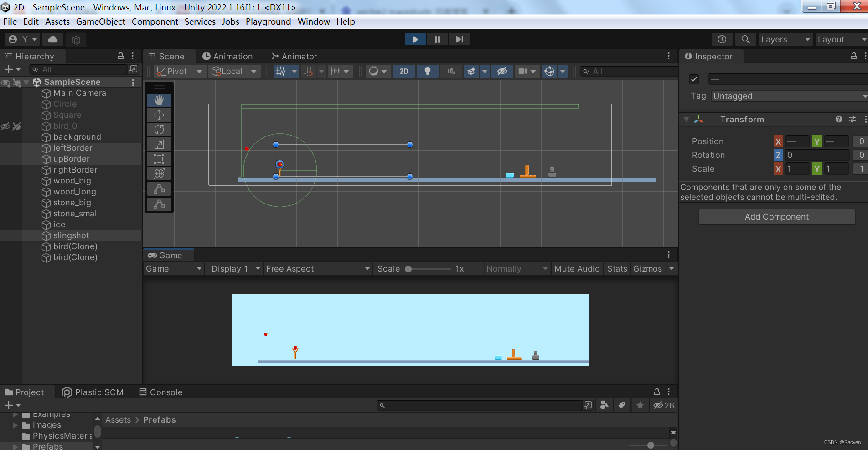This screenshot has height=450, width=868.
Task: Click Stats button in Game view
Action: [617, 269]
